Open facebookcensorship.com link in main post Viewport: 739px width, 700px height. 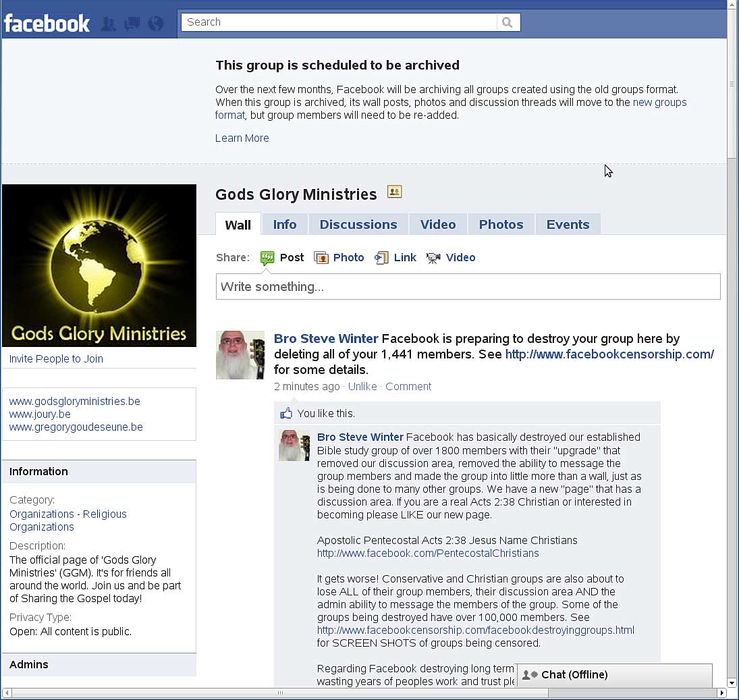click(x=609, y=354)
